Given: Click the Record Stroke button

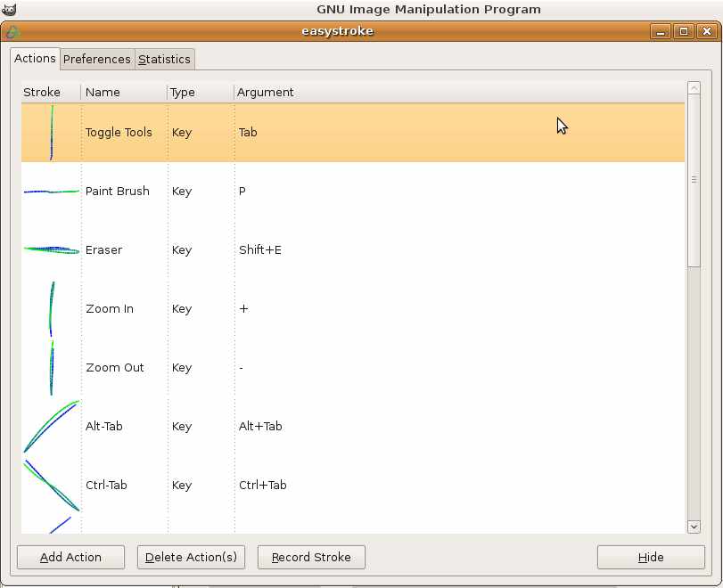Looking at the screenshot, I should point(311,557).
